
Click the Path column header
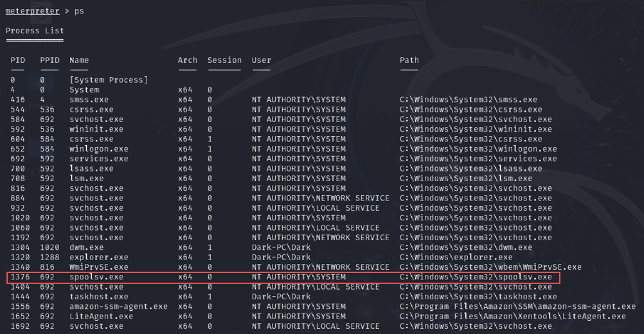409,60
